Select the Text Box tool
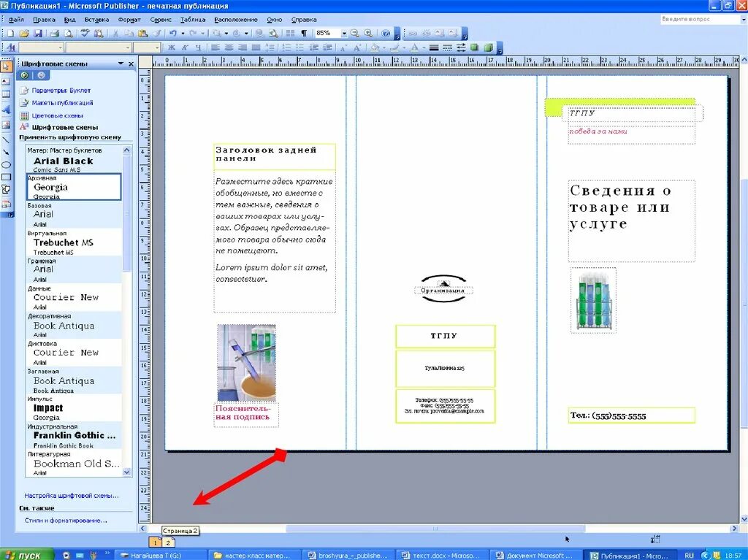 click(x=6, y=82)
